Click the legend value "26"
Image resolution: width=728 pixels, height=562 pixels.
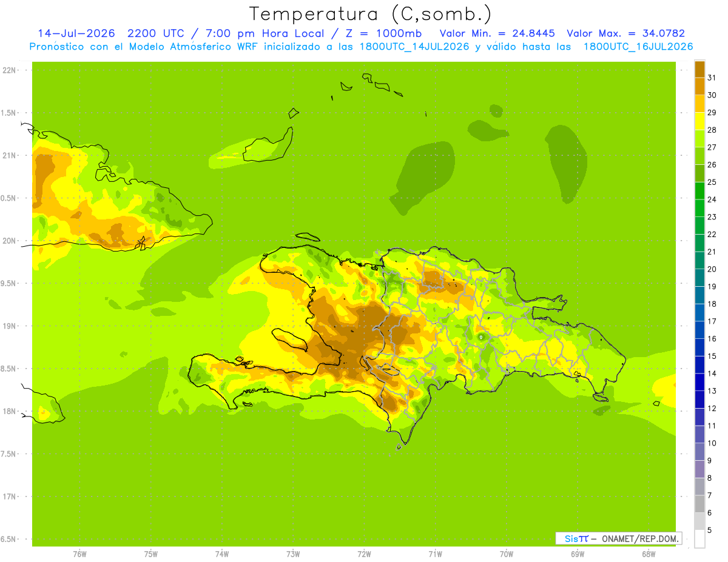pyautogui.click(x=712, y=165)
